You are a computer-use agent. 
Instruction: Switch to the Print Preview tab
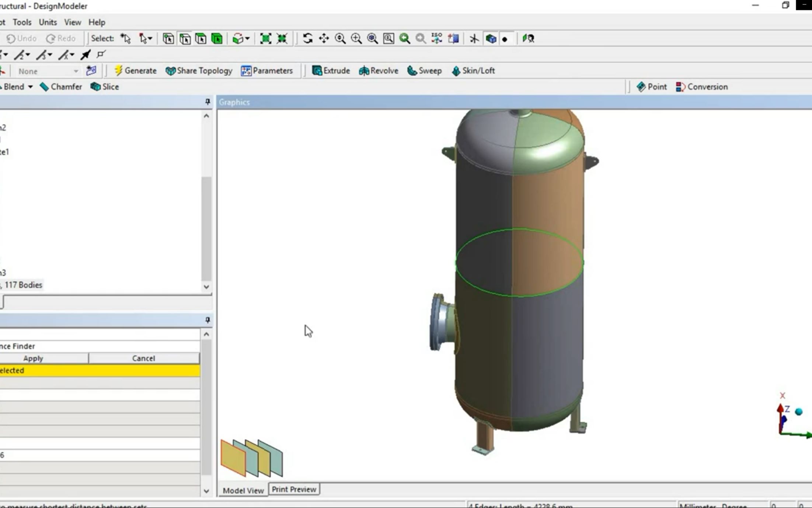[x=294, y=489]
